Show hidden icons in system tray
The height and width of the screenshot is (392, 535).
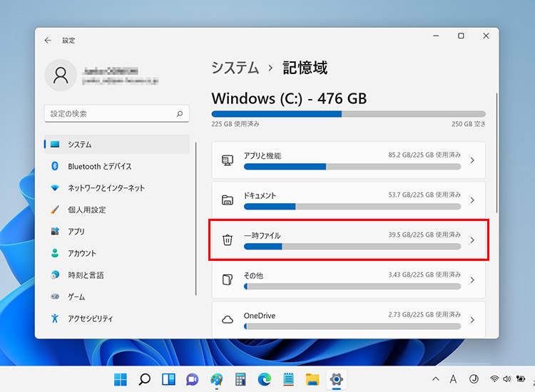point(436,379)
